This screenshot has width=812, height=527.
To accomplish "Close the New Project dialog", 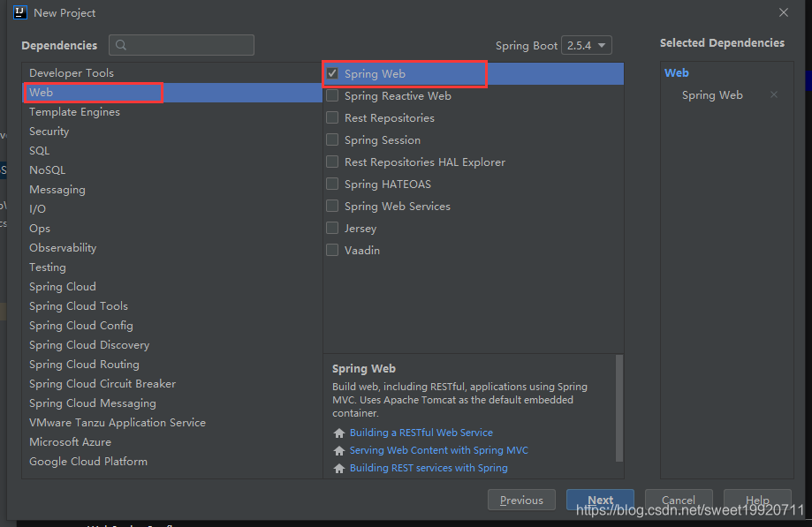I will tap(784, 12).
